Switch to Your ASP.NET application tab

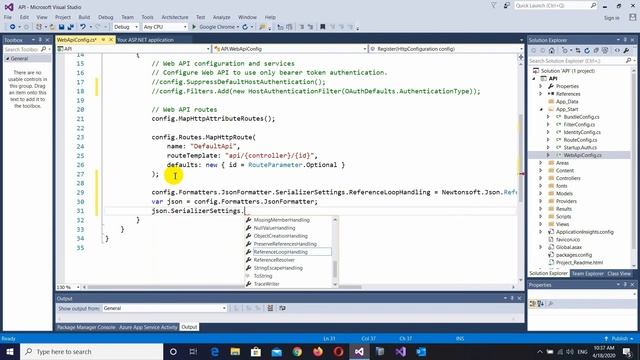click(x=145, y=40)
